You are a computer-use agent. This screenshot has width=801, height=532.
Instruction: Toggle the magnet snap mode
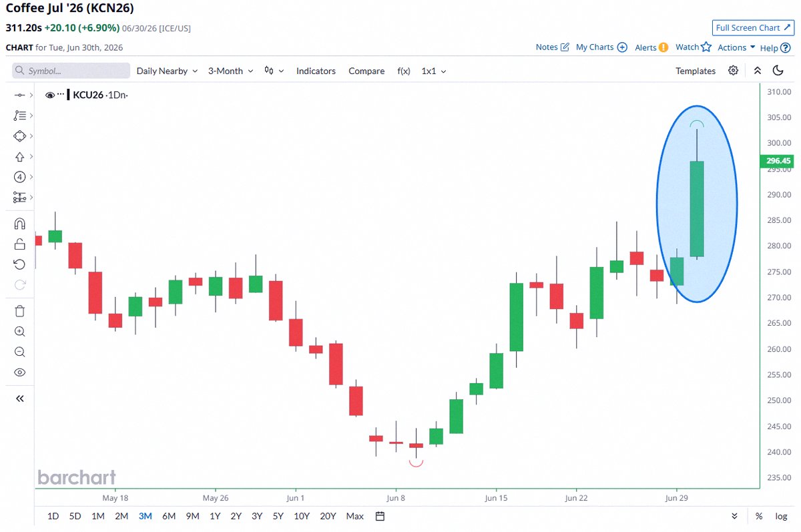click(x=19, y=224)
